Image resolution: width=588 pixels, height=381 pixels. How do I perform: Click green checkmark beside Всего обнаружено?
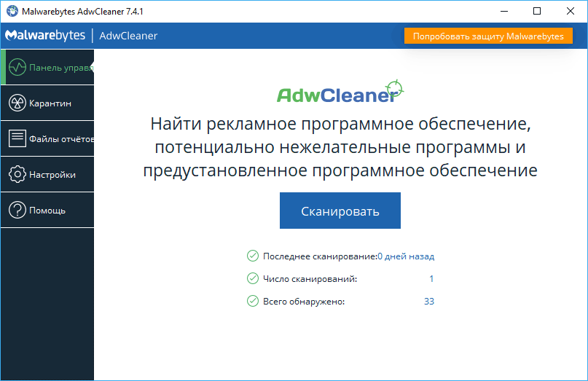[x=253, y=301]
